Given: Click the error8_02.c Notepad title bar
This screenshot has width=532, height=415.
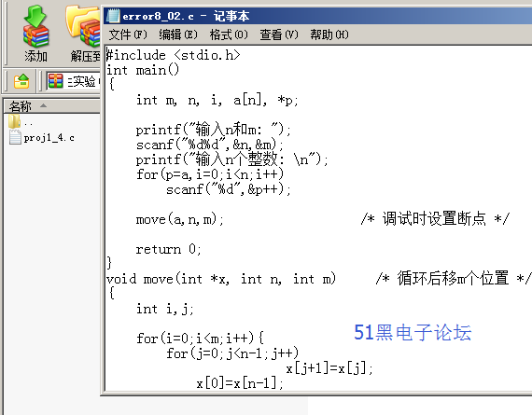Looking at the screenshot, I should [x=317, y=16].
